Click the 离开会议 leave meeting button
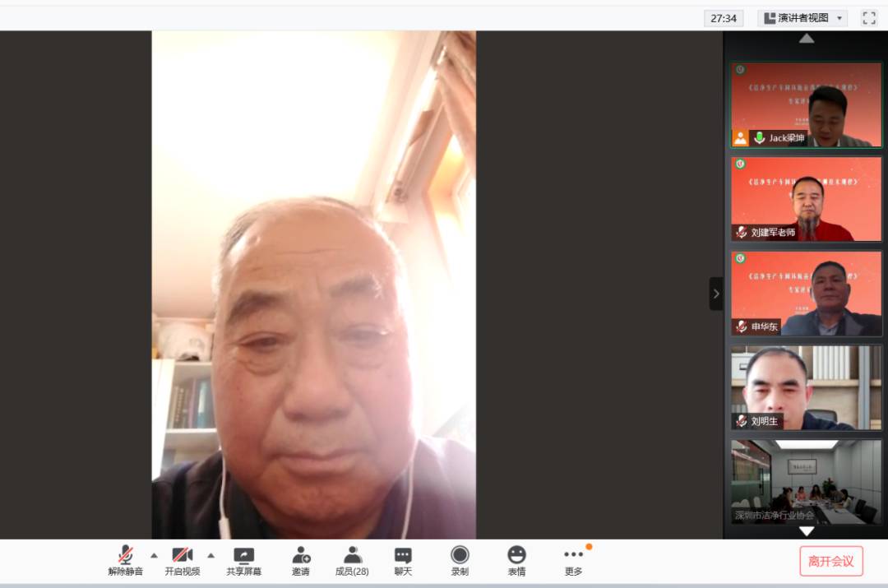This screenshot has height=588, width=888. 831,562
